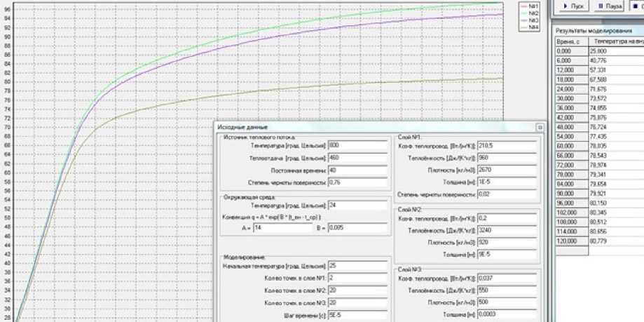Image resolution: width=644 pixels, height=322 pixels.
Task: Click the ambient Температура field with 24
Action: 357,205
